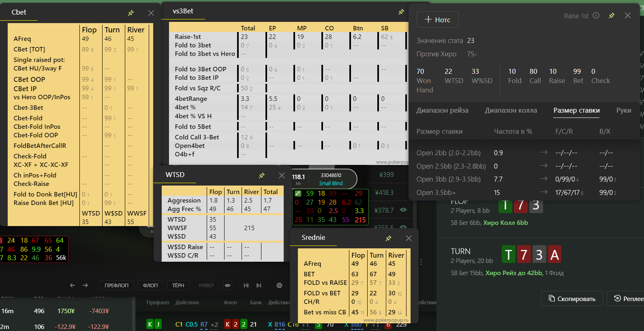This screenshot has height=331, width=644.
Task: Open replayer settings gear
Action: point(279,285)
